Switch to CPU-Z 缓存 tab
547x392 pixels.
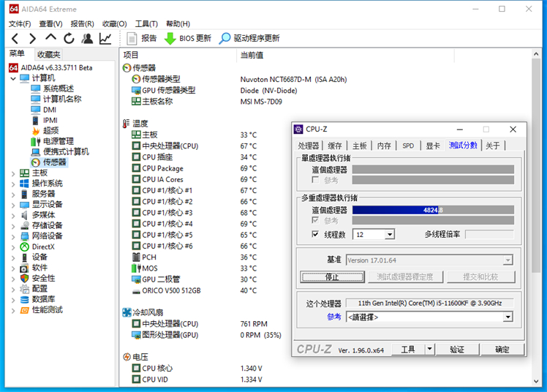(x=334, y=146)
